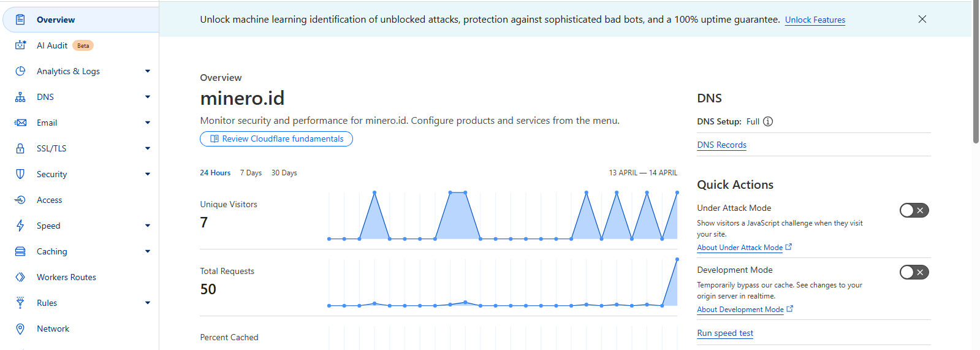Image resolution: width=980 pixels, height=350 pixels.
Task: Expand the Rules section chevron
Action: point(148,303)
